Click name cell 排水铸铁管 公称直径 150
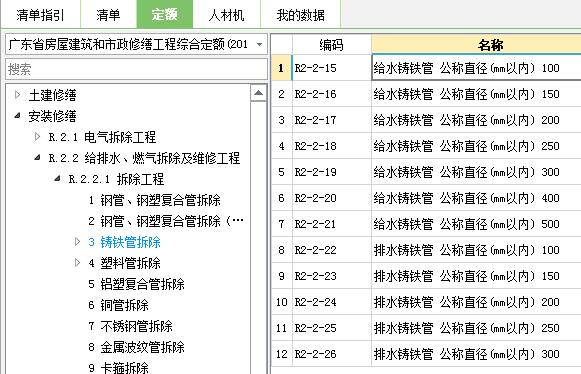The height and width of the screenshot is (374, 581). click(476, 276)
